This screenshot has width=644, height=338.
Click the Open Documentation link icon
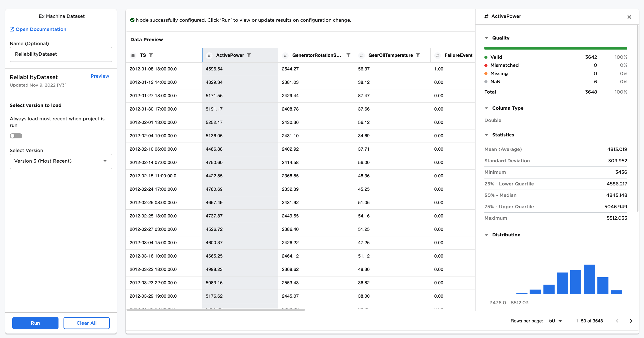[x=11, y=29]
